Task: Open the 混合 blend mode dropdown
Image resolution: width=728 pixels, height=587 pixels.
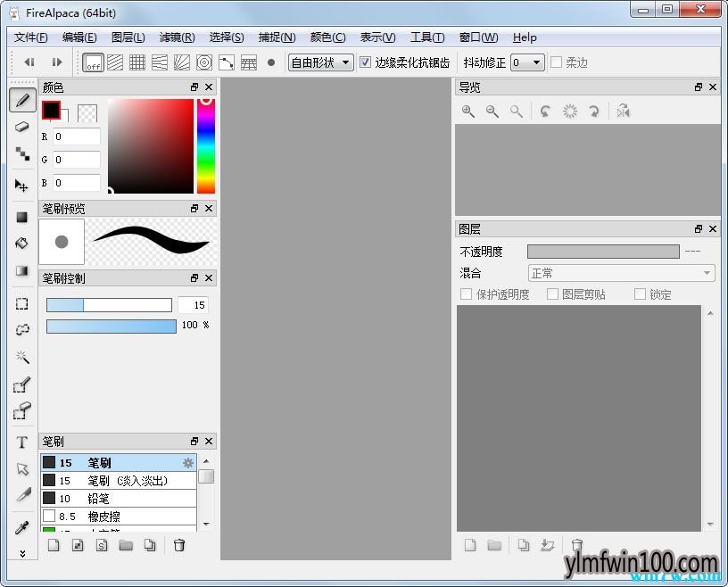Action: (622, 273)
